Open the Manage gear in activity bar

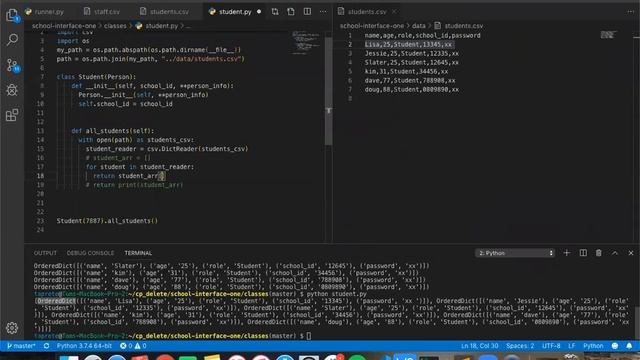[x=12, y=328]
